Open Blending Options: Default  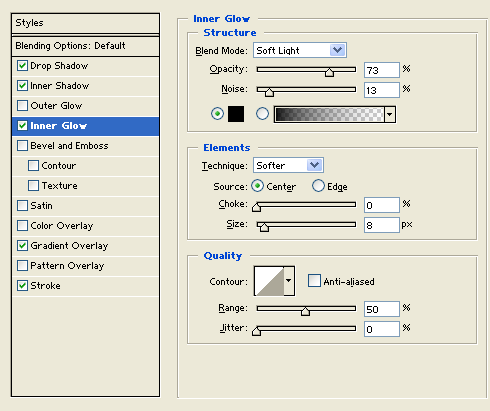click(85, 46)
